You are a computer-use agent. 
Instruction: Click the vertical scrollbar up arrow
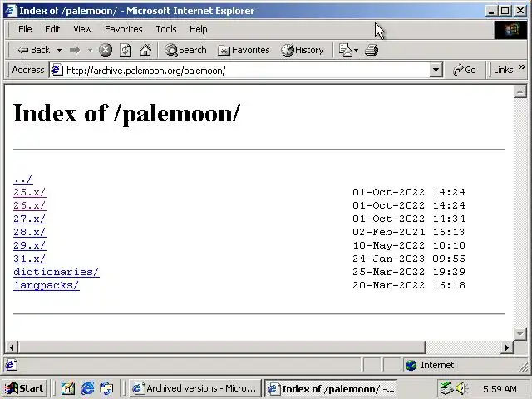520,91
